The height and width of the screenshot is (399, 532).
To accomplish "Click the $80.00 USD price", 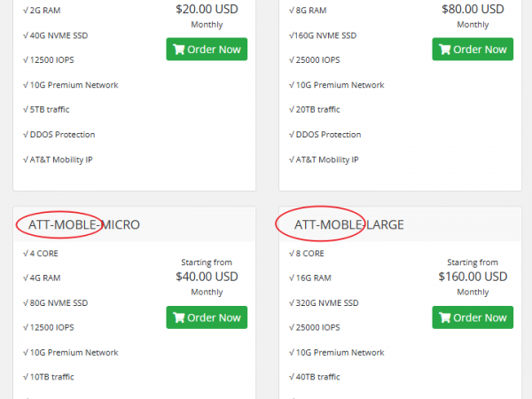I will 473,9.
